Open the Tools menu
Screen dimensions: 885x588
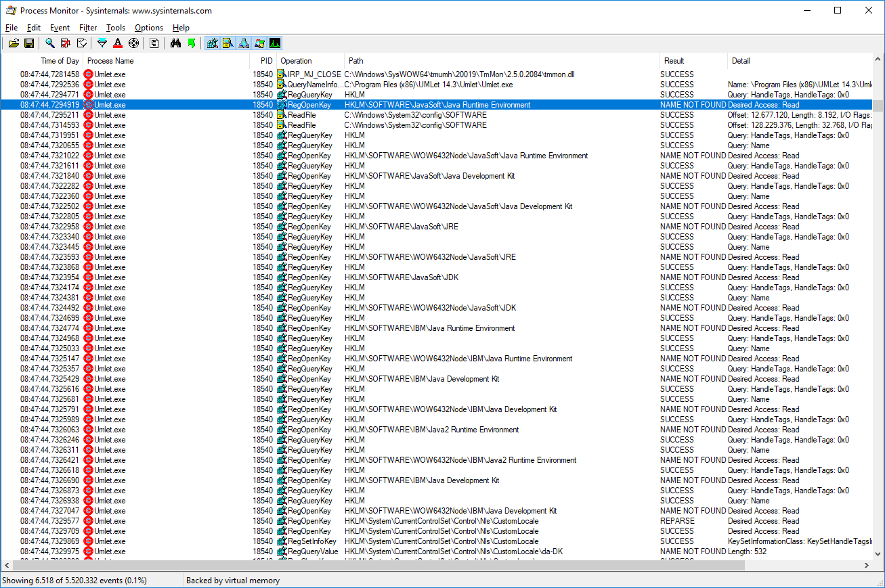[116, 28]
